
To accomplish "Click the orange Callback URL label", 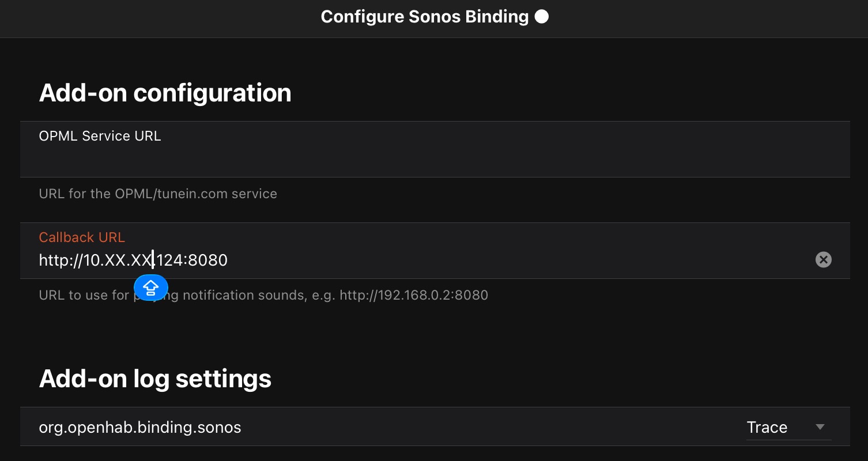I will point(82,237).
